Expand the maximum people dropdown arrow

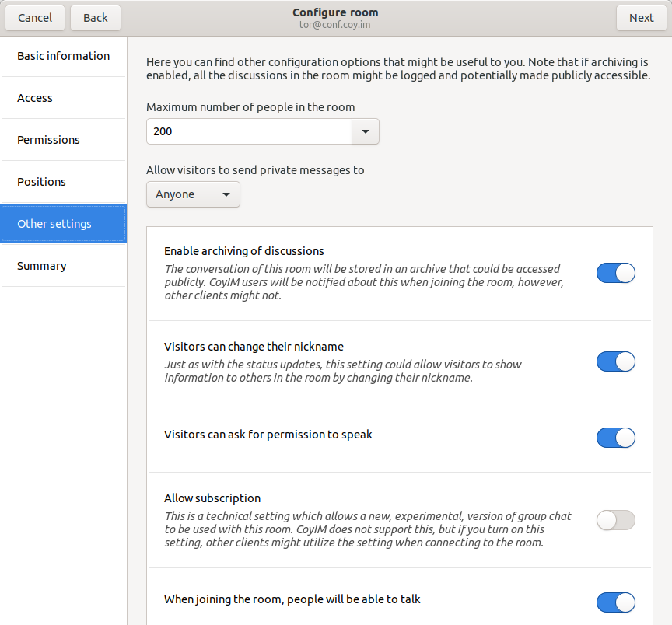tap(366, 131)
